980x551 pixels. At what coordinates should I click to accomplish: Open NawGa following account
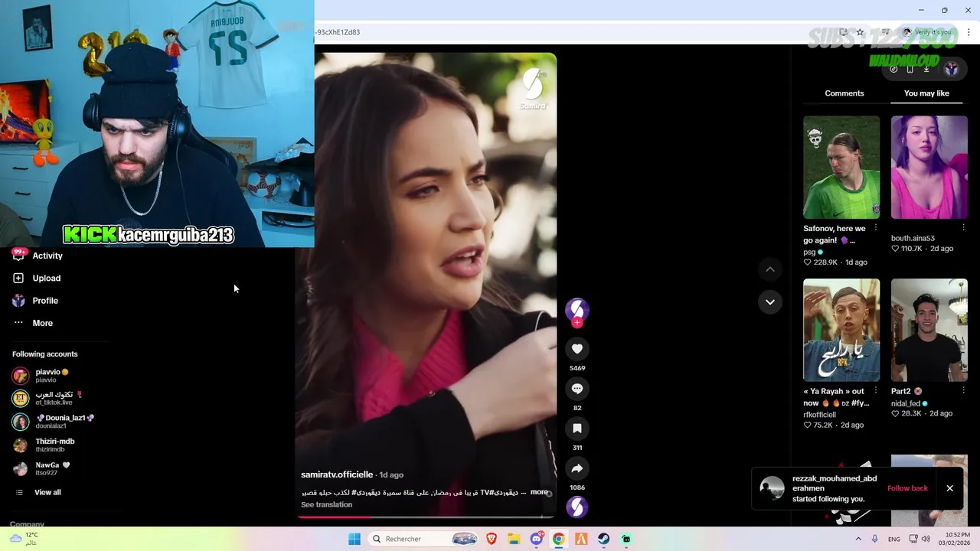point(41,468)
